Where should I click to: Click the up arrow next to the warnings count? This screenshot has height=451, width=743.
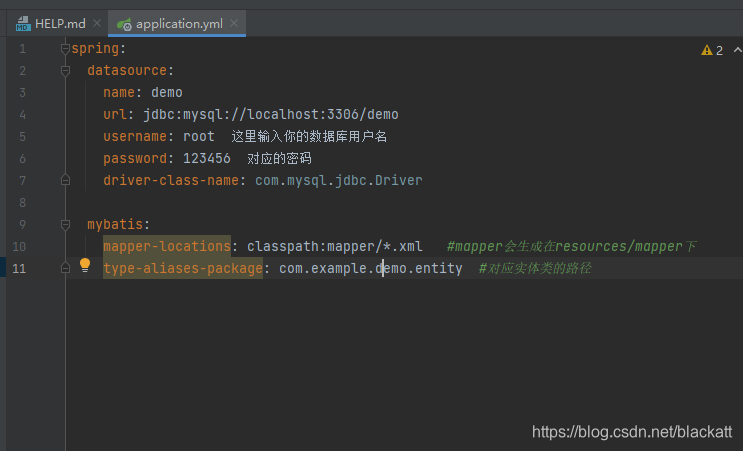coord(737,49)
